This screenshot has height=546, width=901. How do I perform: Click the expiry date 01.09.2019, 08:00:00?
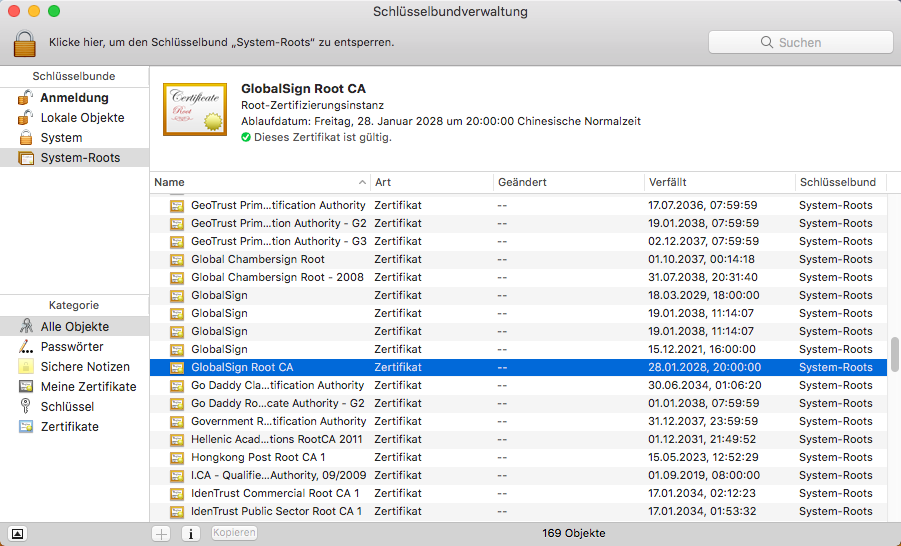(x=704, y=475)
